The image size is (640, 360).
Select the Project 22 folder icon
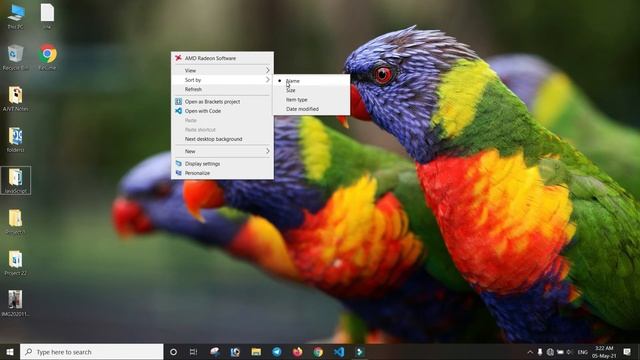point(16,263)
